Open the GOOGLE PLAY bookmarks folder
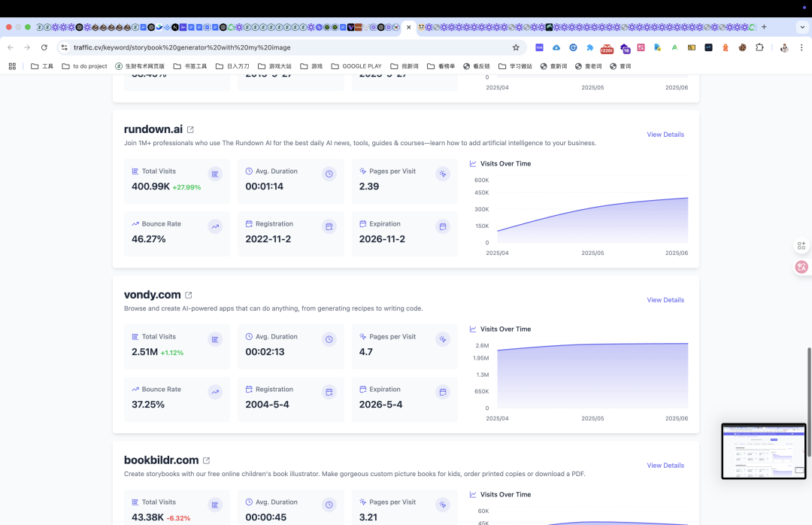Viewport: 812px width, 525px height. 356,66
